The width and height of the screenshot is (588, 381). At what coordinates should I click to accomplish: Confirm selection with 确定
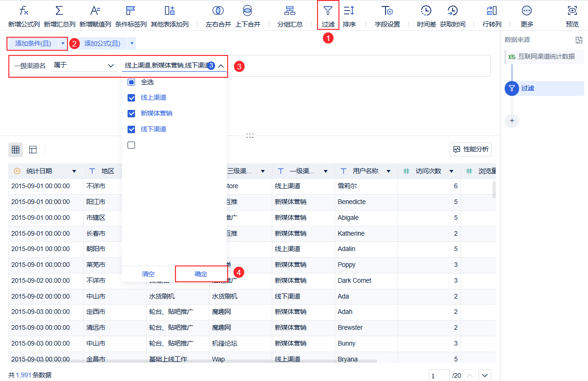point(201,274)
